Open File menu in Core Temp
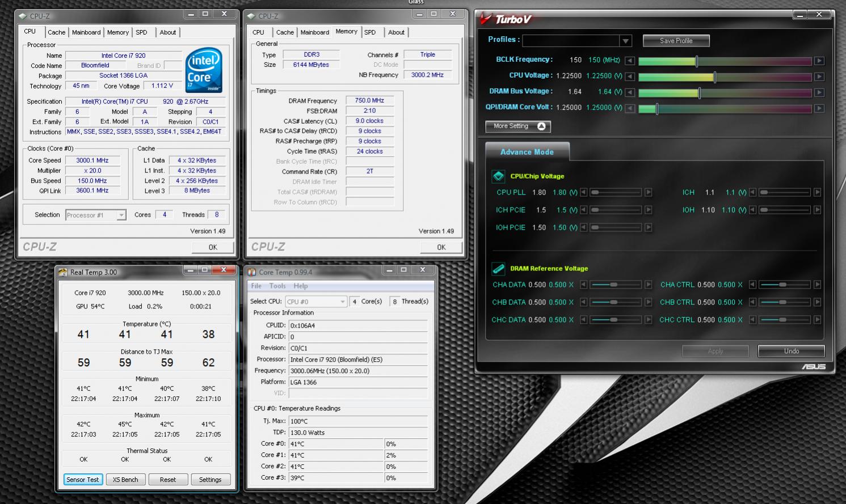This screenshot has height=504, width=846. pos(256,286)
